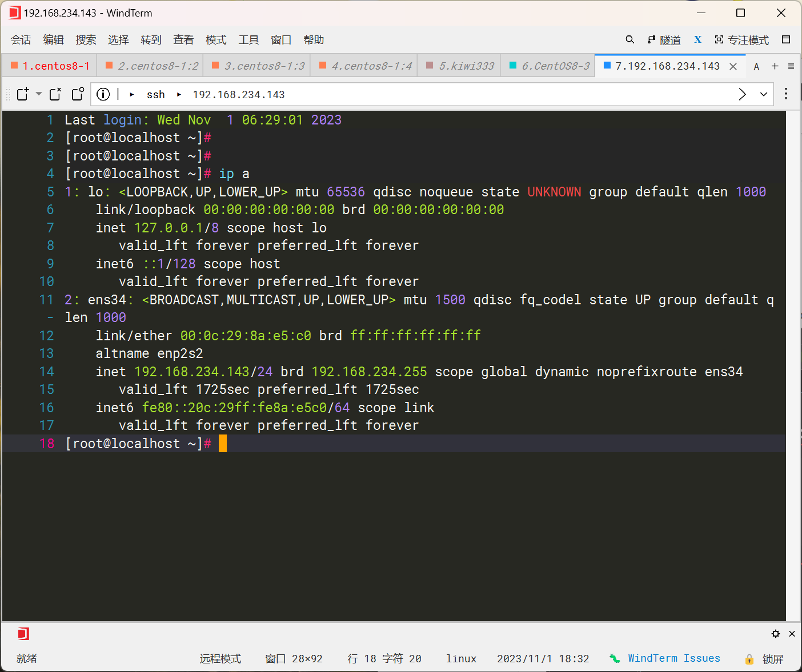This screenshot has height=672, width=802.
Task: Switch to tab 5.kiwi333
Action: pyautogui.click(x=460, y=66)
